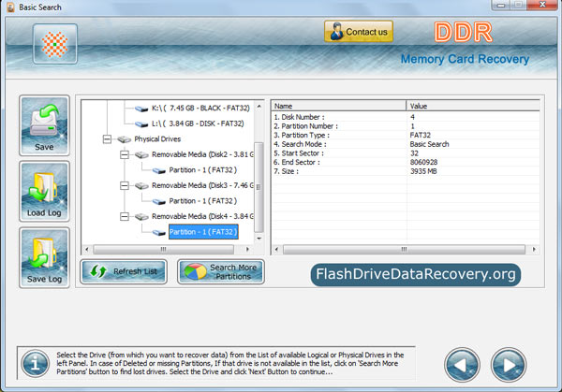Viewport: 562px width, 392px height.
Task: Click the value '8060928'
Action: pyautogui.click(x=423, y=162)
